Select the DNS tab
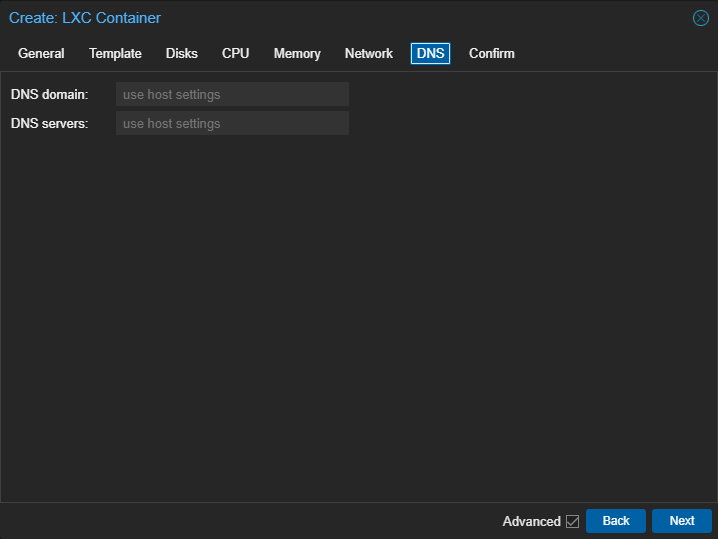This screenshot has width=718, height=539. click(430, 54)
